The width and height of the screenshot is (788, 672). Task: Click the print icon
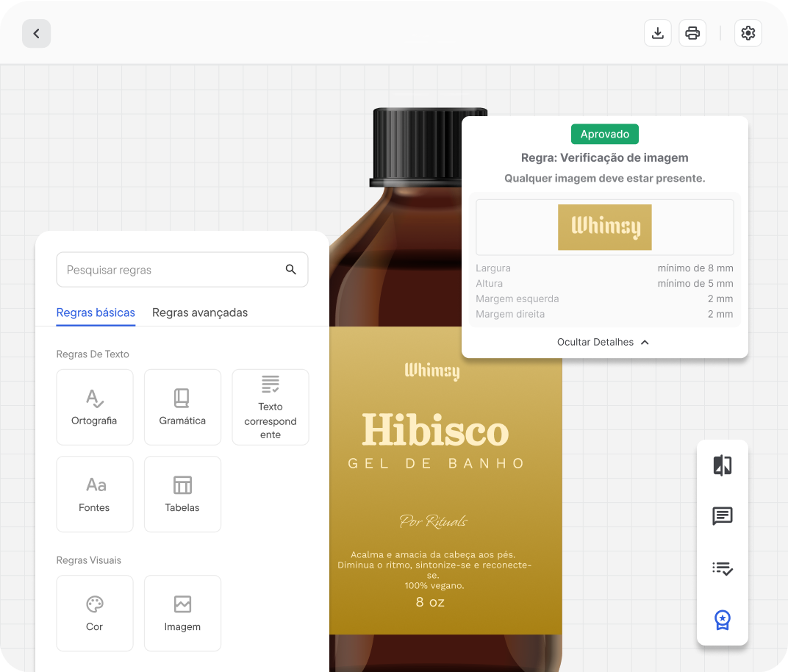(x=692, y=34)
